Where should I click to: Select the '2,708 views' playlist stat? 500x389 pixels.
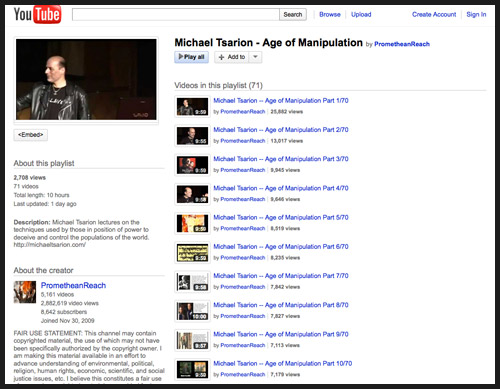30,178
